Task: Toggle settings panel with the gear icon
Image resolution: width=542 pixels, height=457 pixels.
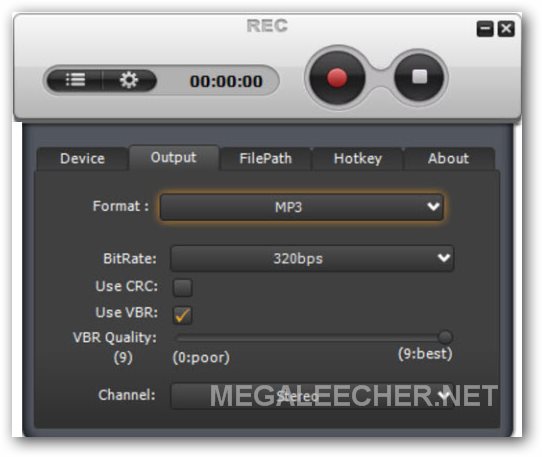Action: [129, 80]
